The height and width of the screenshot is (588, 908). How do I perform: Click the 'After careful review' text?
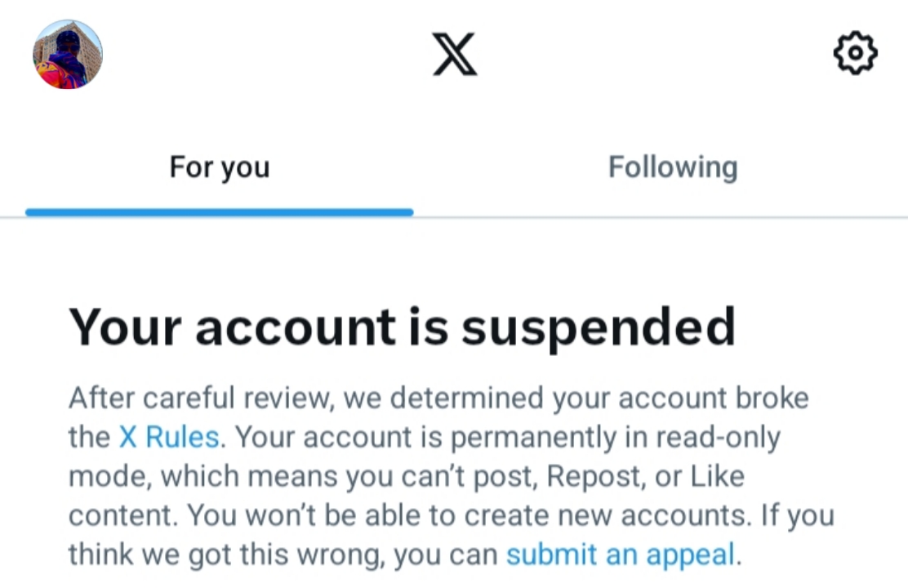[x=201, y=399]
